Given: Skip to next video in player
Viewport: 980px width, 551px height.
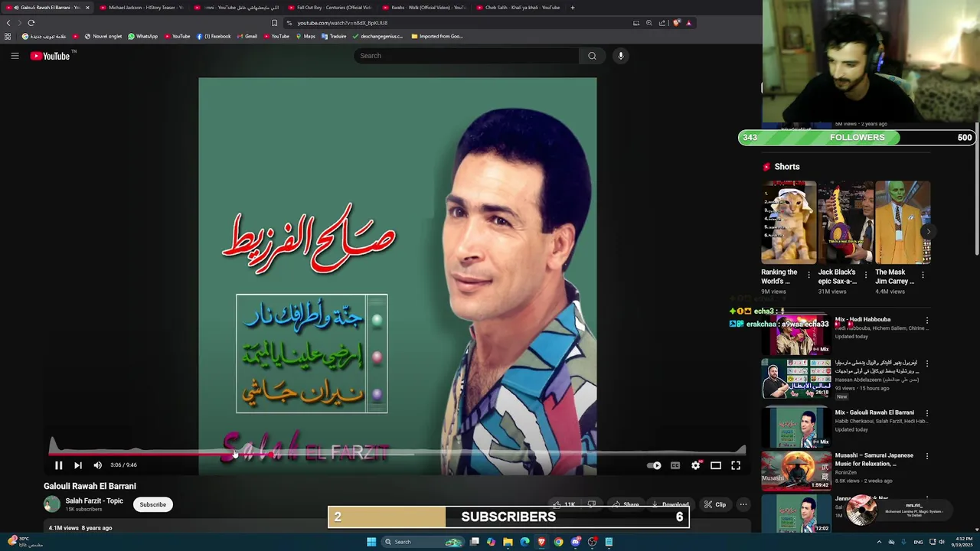Looking at the screenshot, I should (x=78, y=465).
